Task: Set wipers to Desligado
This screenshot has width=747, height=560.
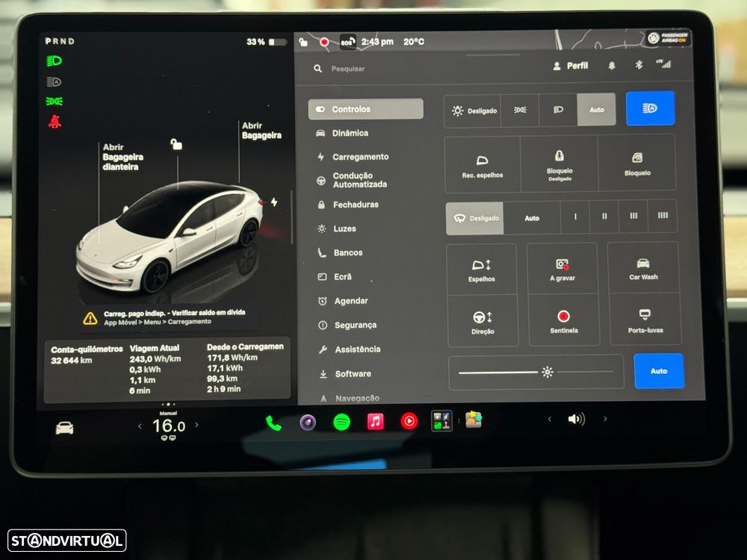Action: [x=474, y=218]
